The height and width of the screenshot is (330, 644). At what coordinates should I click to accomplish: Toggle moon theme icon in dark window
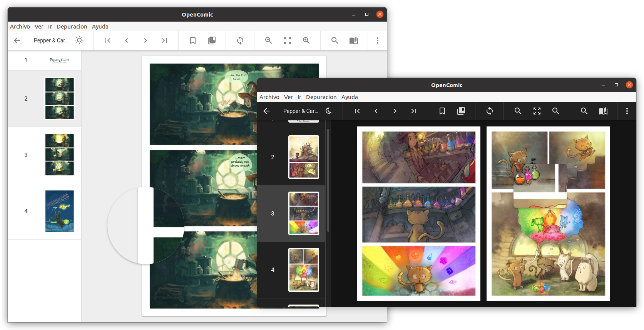click(329, 111)
